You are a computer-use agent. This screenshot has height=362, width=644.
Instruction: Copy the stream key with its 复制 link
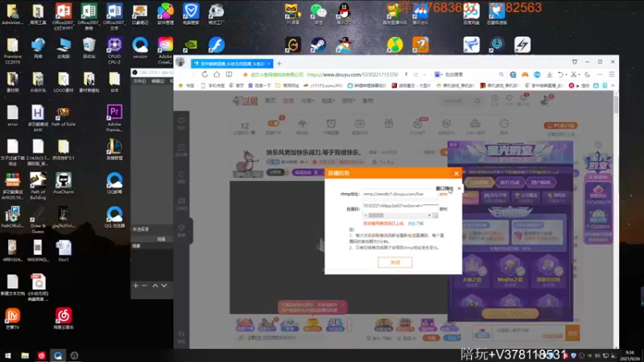tap(444, 209)
